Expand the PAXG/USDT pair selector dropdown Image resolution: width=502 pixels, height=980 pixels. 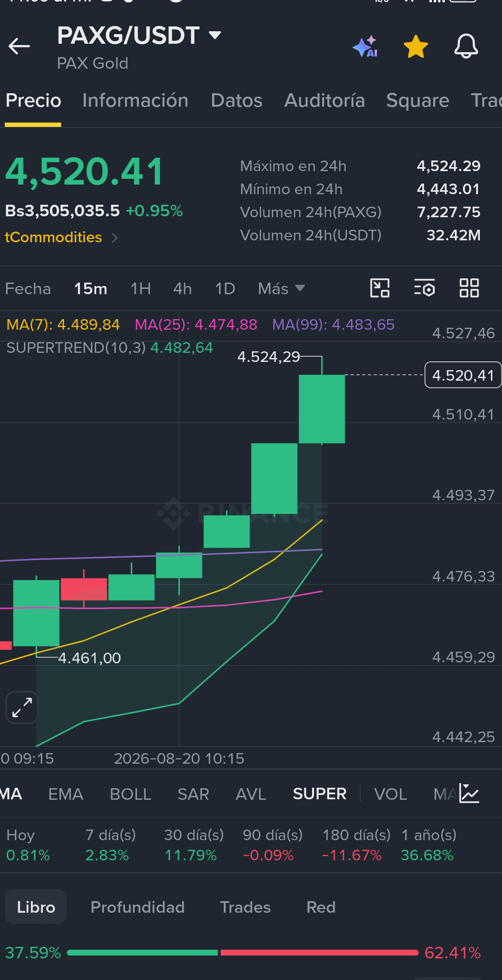(x=215, y=35)
